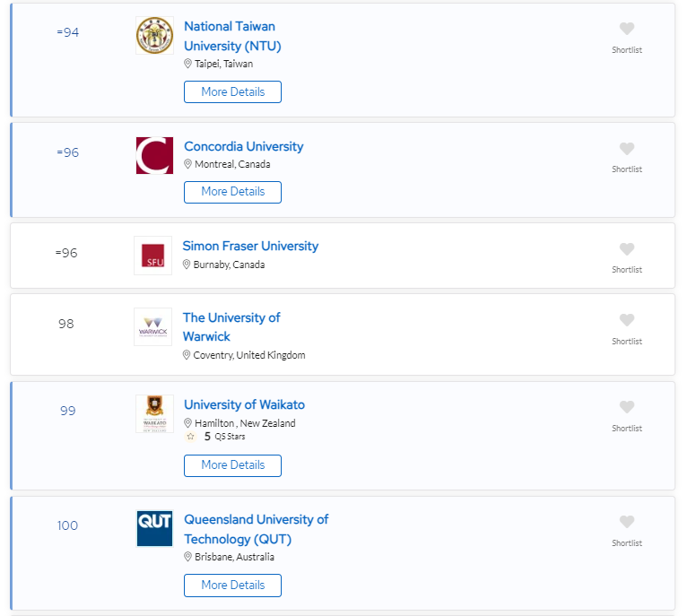Screen dimensions: 688x616
Task: Click the Warwick logo
Action: coord(152,326)
